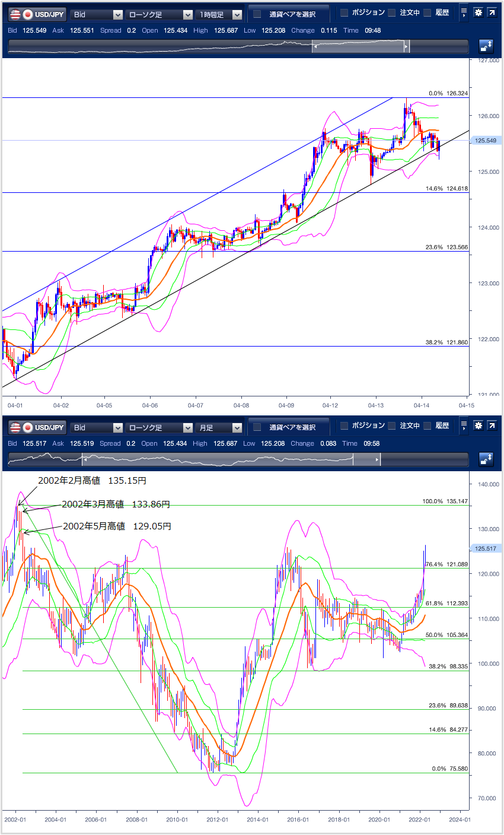This screenshot has height=835, width=504.
Task: Toggle 注文中 checkbox in the top chart
Action: 392,12
